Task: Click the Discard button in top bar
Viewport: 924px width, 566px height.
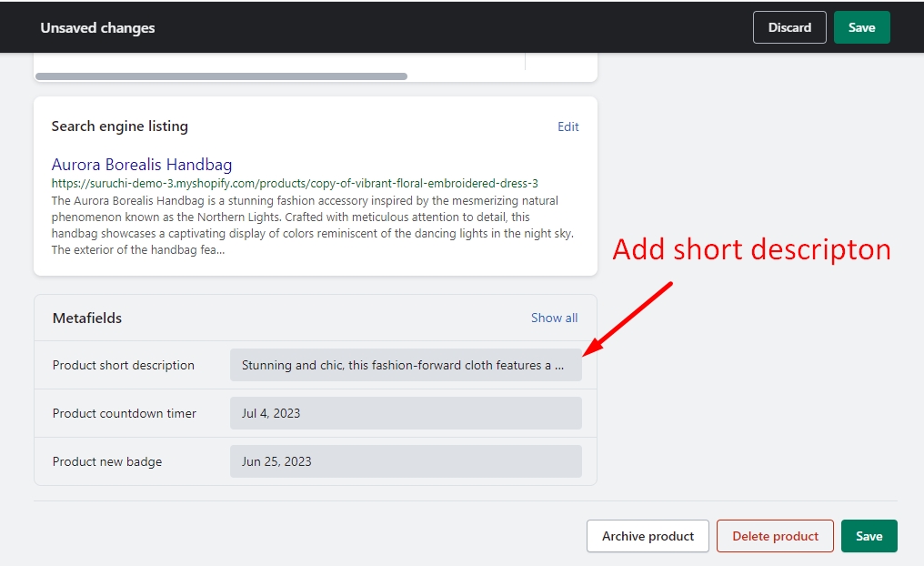Action: 788,27
